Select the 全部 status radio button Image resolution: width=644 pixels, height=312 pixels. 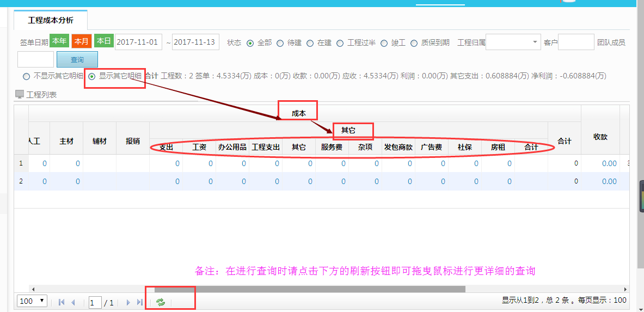pyautogui.click(x=250, y=43)
